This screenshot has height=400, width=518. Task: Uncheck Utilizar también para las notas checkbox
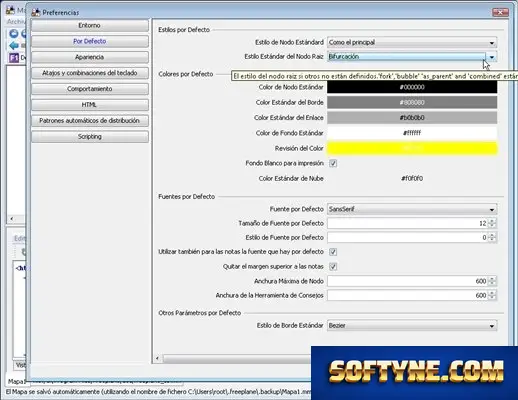coord(333,252)
